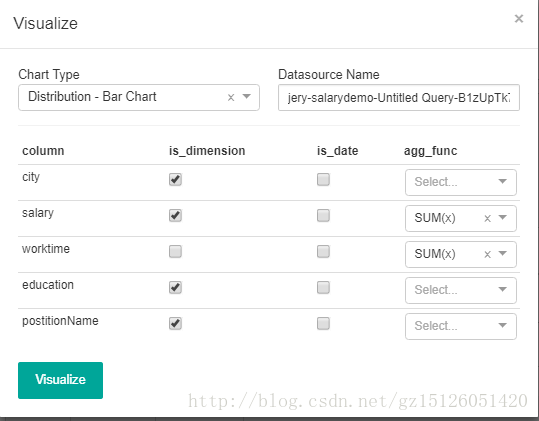The image size is (539, 421).
Task: Check is_date for salary
Action: pos(323,215)
